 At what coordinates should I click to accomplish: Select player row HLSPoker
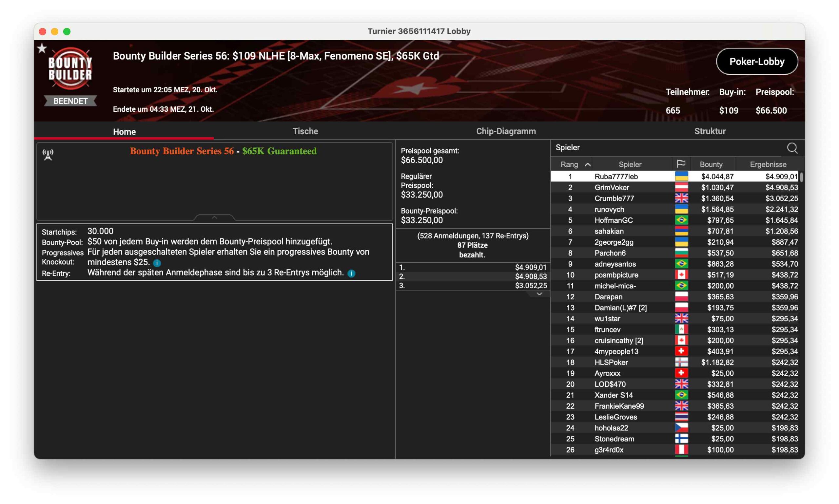click(611, 363)
